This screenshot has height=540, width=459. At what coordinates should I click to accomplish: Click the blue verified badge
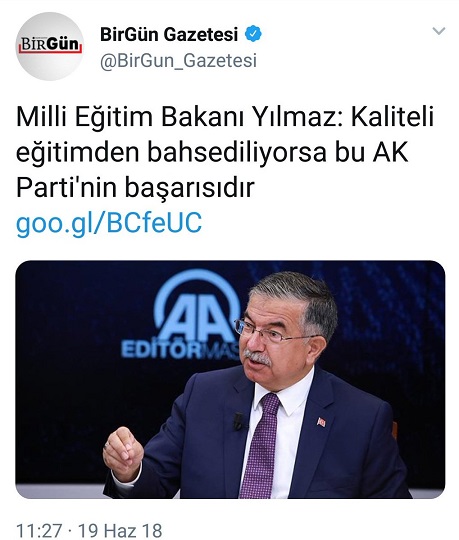[x=253, y=34]
